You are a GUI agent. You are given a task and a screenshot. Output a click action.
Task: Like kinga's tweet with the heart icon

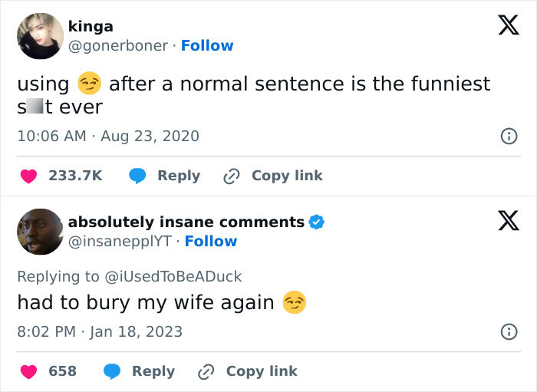(28, 176)
